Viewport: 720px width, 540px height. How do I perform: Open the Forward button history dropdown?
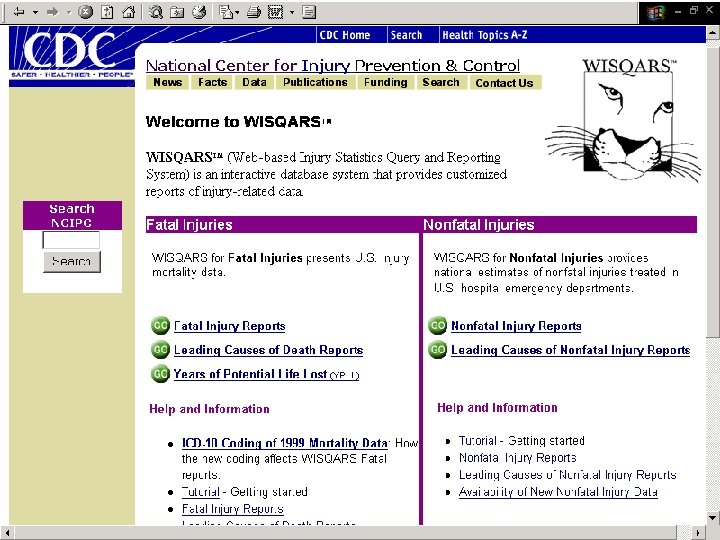coord(69,12)
